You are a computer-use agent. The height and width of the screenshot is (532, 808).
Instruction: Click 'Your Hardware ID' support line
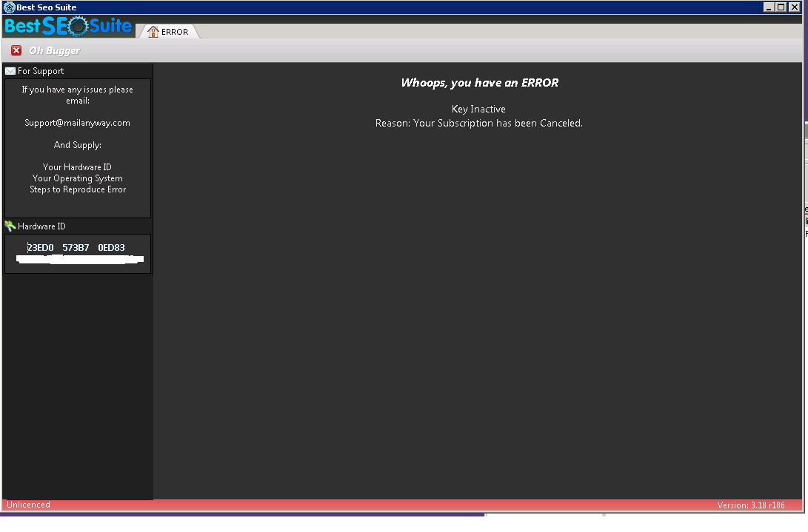click(x=77, y=167)
